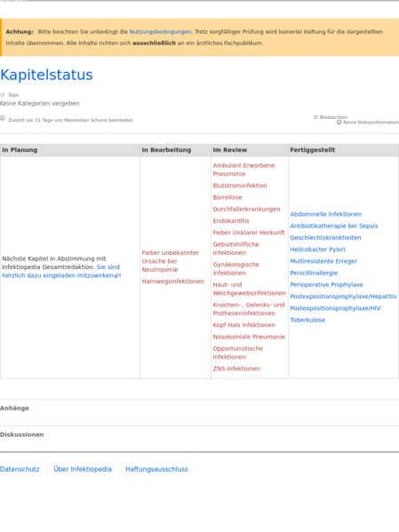Open the ZNS-Infektionen chapter

click(x=236, y=369)
